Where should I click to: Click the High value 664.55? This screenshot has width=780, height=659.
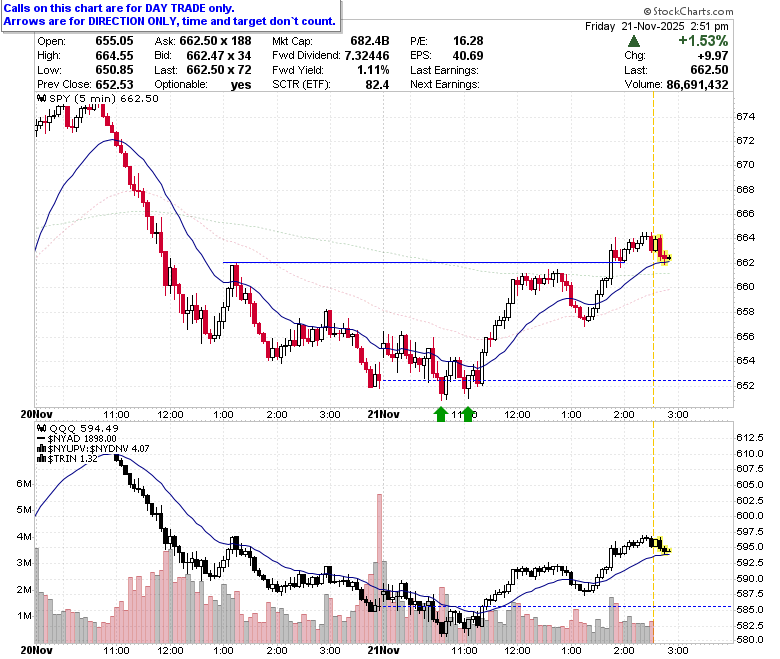(x=114, y=55)
